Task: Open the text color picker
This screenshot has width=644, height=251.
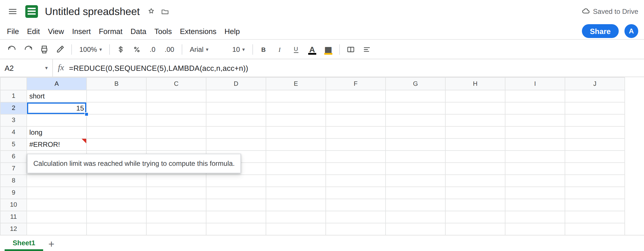Action: click(x=312, y=50)
